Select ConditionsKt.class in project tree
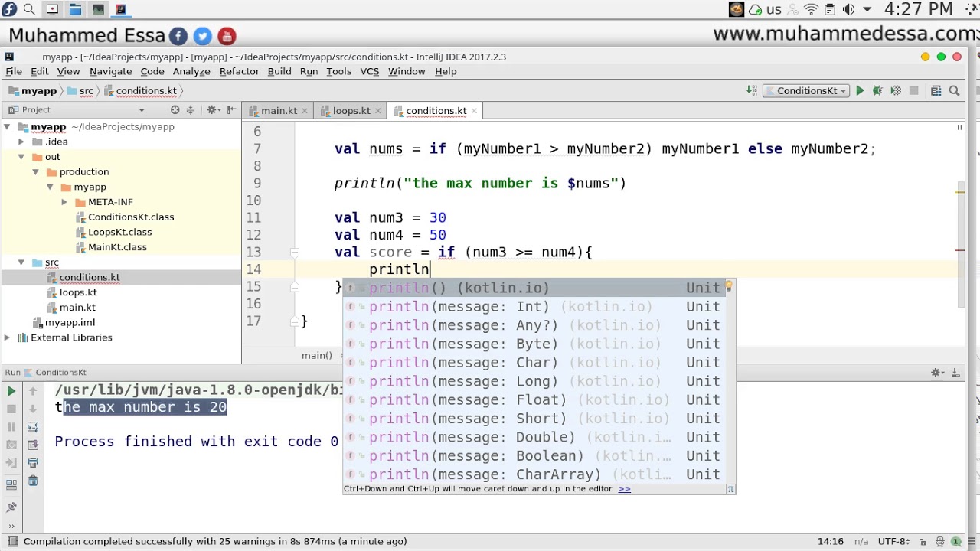 (131, 217)
